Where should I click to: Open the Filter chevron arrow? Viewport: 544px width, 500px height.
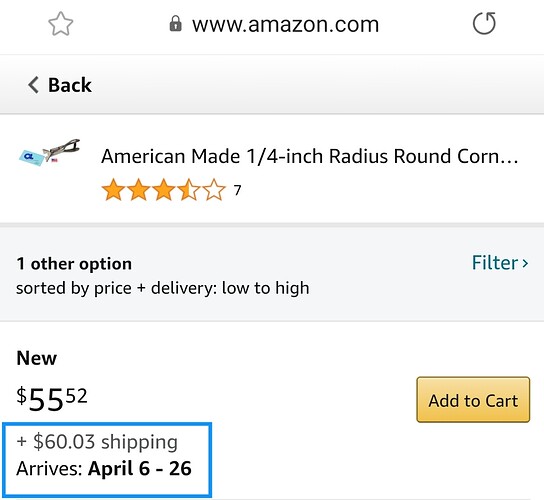[525, 263]
